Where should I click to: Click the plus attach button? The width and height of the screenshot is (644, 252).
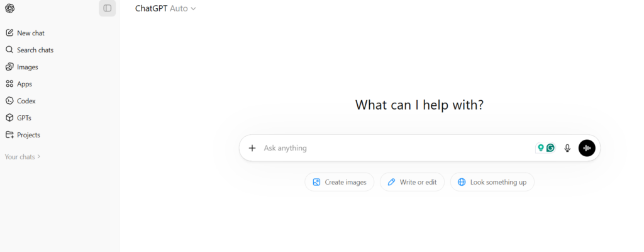[x=252, y=148]
